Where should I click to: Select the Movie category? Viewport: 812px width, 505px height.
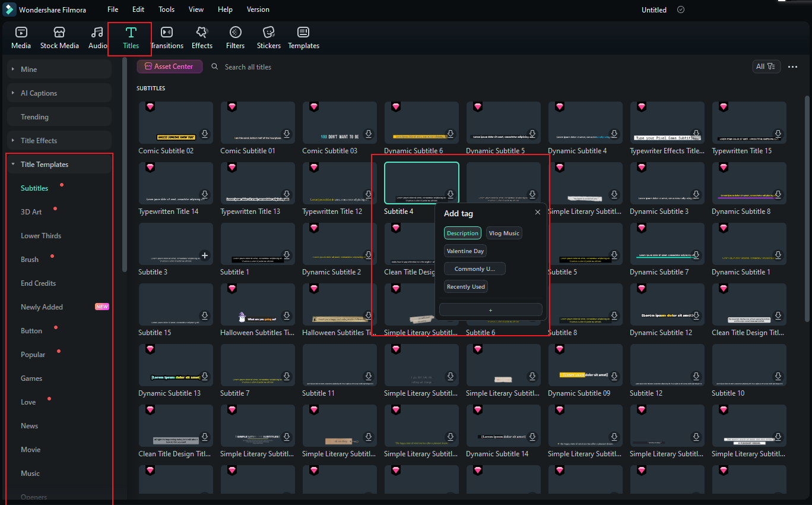[31, 449]
